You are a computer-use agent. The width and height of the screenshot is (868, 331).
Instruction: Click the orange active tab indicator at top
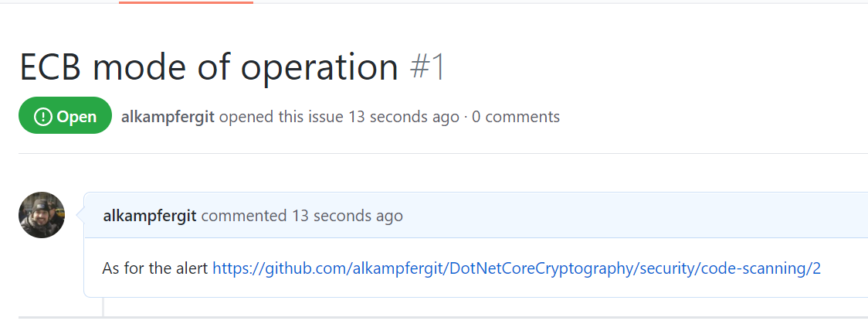pyautogui.click(x=186, y=2)
